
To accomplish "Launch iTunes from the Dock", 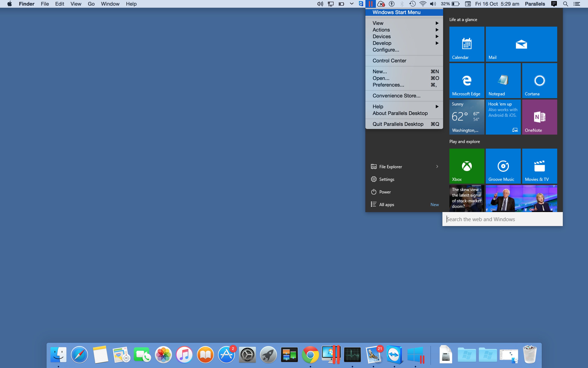I will [184, 354].
